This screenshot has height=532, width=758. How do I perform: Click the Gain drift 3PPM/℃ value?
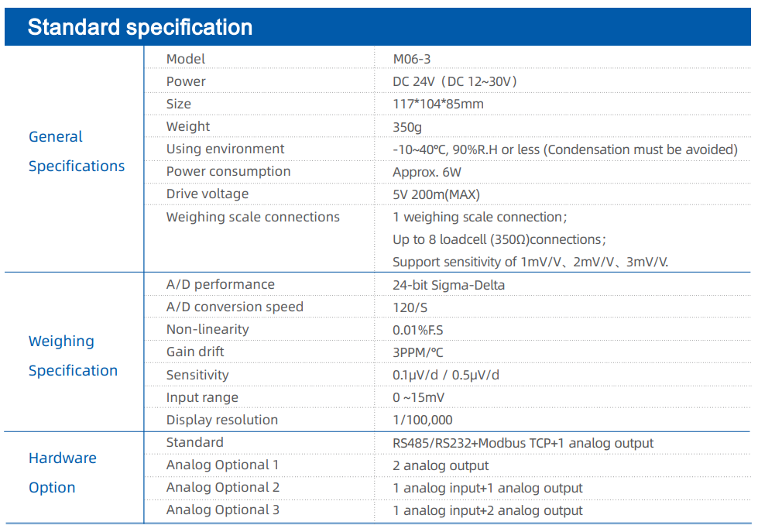tap(417, 352)
